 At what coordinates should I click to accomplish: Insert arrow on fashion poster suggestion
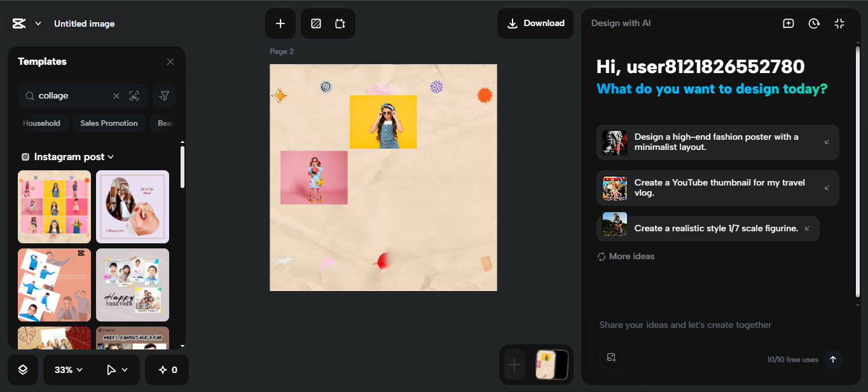point(827,142)
